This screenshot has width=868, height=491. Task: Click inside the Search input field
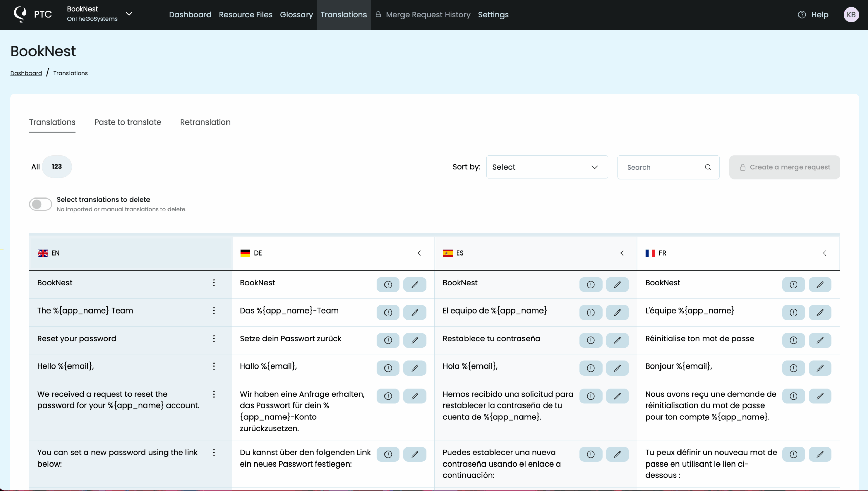tap(661, 167)
